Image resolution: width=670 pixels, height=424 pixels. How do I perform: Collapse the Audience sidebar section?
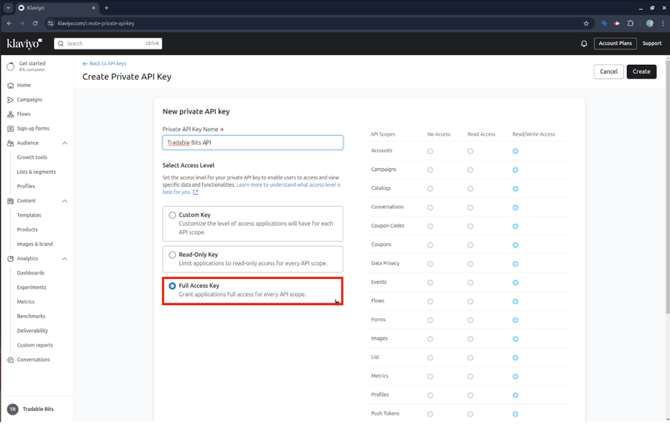65,143
